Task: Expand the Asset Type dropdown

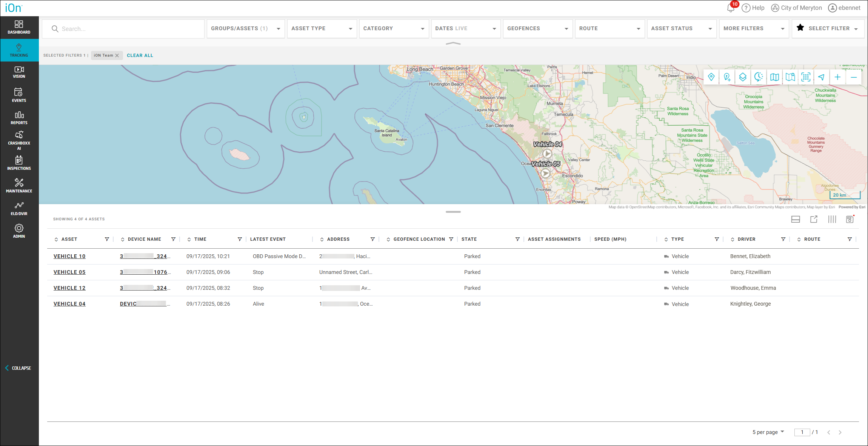Action: [322, 29]
